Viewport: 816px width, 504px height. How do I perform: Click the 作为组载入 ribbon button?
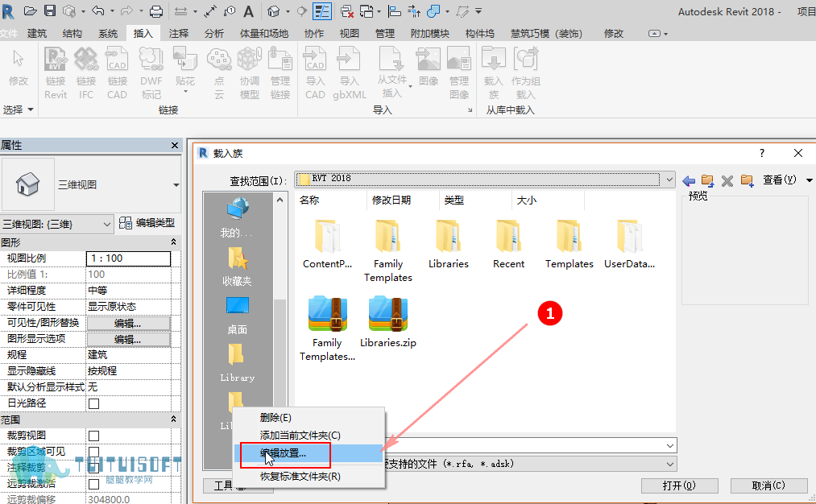coord(526,72)
